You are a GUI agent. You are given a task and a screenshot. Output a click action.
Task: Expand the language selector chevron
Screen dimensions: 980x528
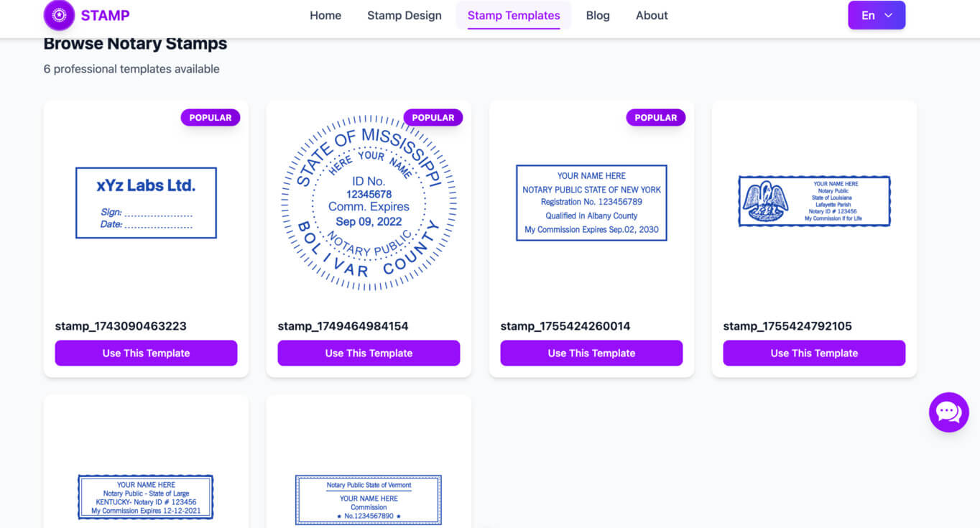click(x=888, y=15)
